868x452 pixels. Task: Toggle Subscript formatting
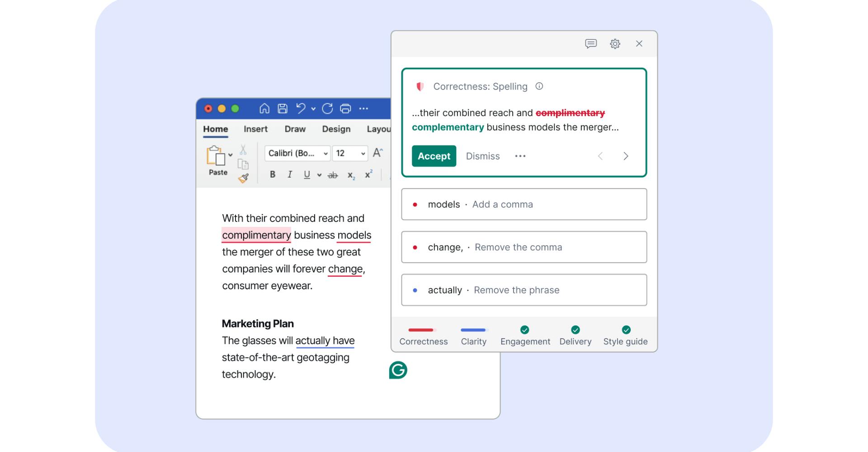coord(351,174)
